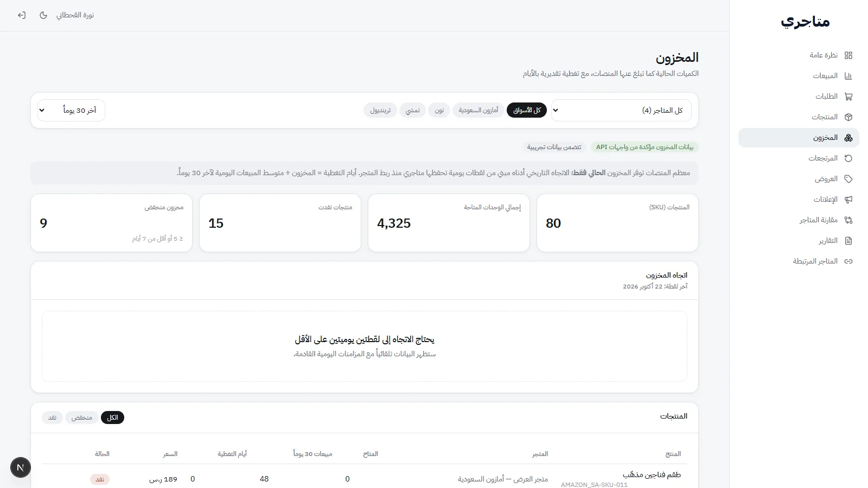Click the متاجري logo

tap(805, 22)
